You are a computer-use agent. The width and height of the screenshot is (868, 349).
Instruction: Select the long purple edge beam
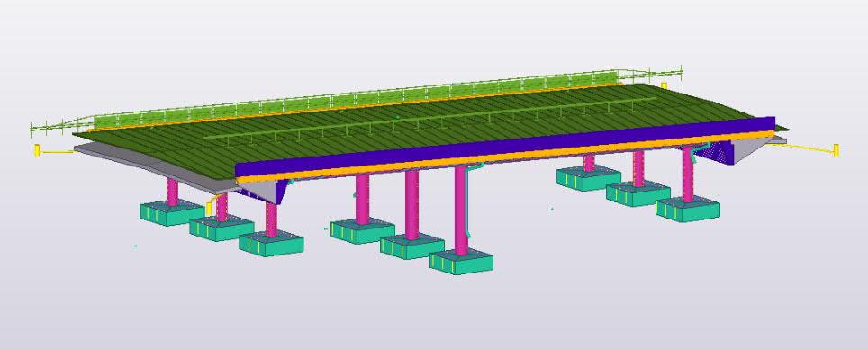(505, 148)
